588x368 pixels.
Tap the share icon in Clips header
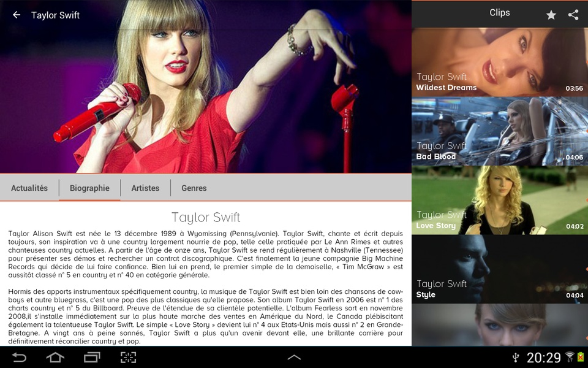[573, 15]
